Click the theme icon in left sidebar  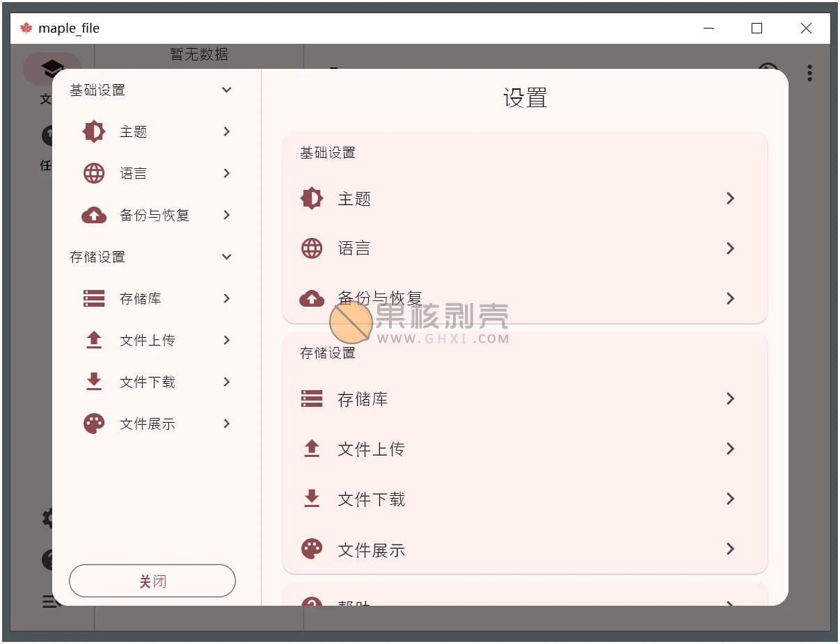pyautogui.click(x=94, y=131)
